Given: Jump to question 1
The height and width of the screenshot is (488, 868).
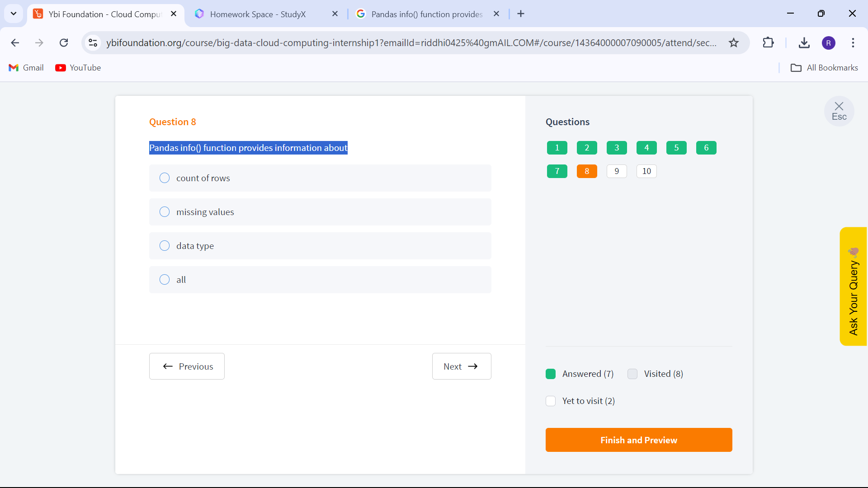Looking at the screenshot, I should click(557, 148).
